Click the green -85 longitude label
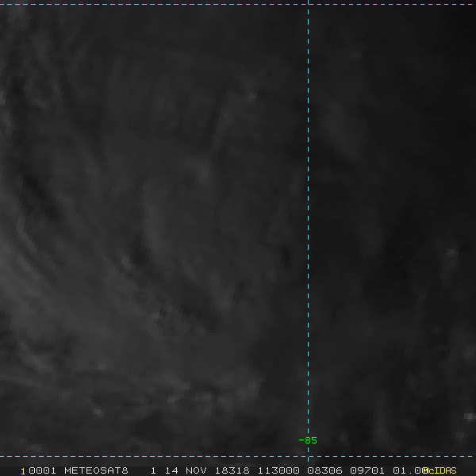 point(308,440)
